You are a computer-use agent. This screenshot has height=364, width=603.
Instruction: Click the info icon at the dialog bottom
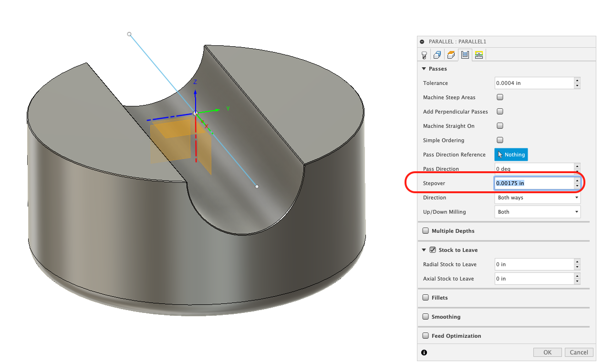coord(424,353)
